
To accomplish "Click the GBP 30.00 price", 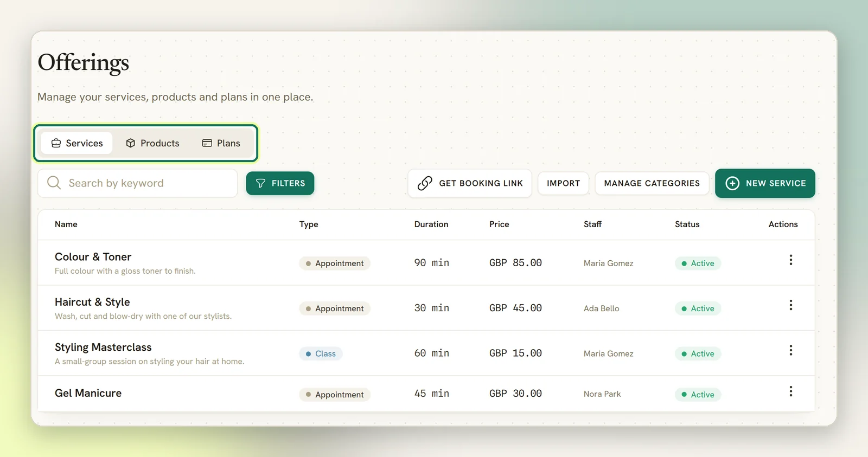I will point(515,394).
